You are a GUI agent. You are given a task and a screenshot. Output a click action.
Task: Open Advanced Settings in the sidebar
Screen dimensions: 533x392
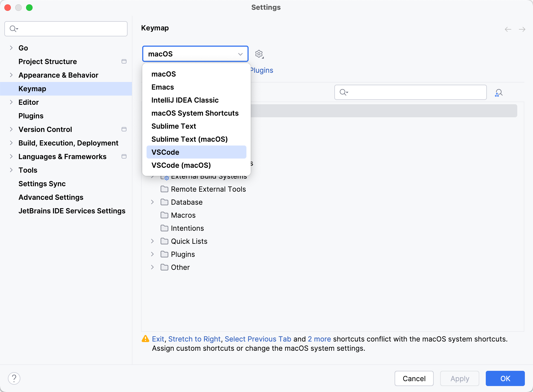tap(51, 197)
